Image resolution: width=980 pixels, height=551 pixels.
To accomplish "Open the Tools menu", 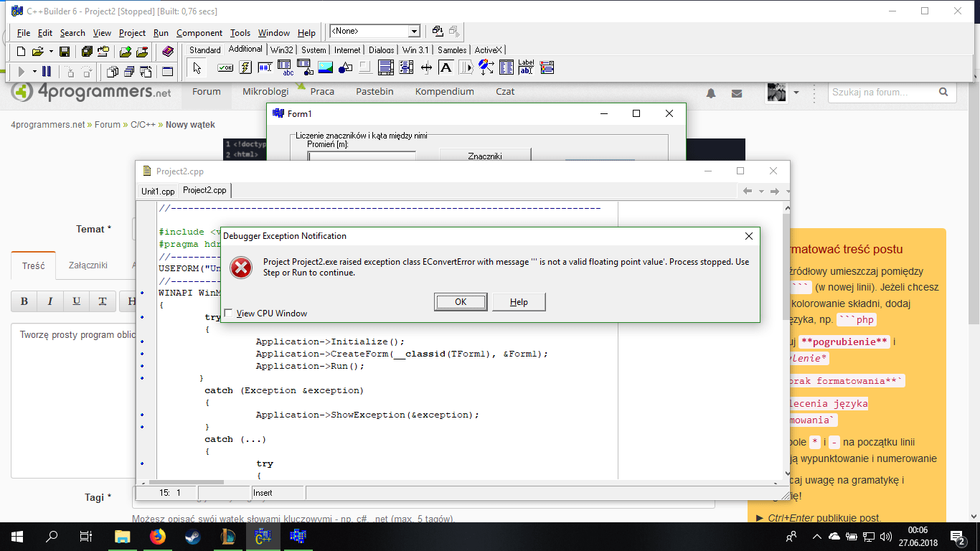I will (x=240, y=33).
